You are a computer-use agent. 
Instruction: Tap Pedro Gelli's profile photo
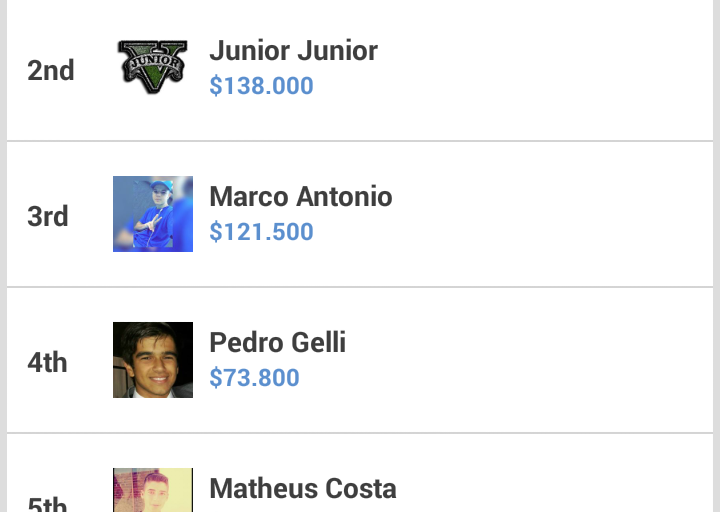click(x=152, y=360)
